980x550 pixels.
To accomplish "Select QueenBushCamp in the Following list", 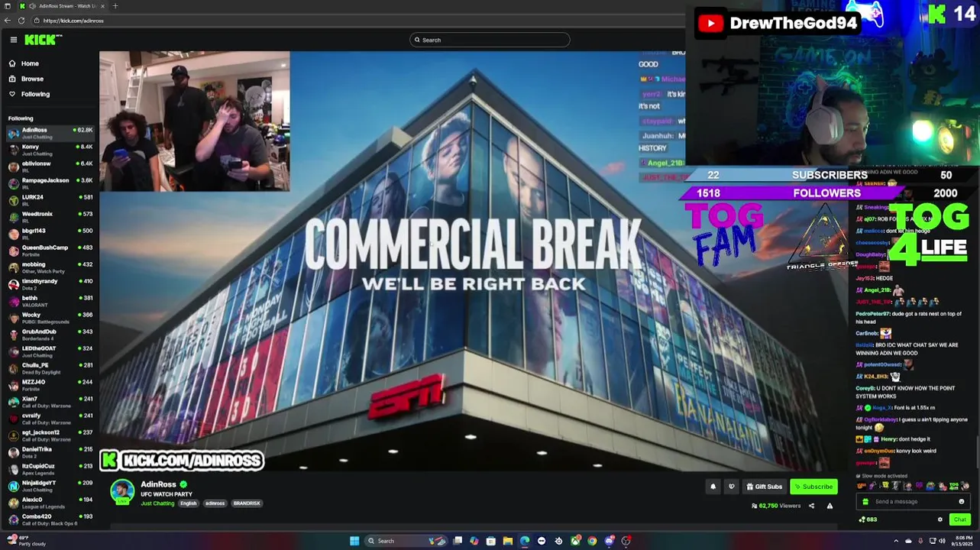I will (50, 251).
